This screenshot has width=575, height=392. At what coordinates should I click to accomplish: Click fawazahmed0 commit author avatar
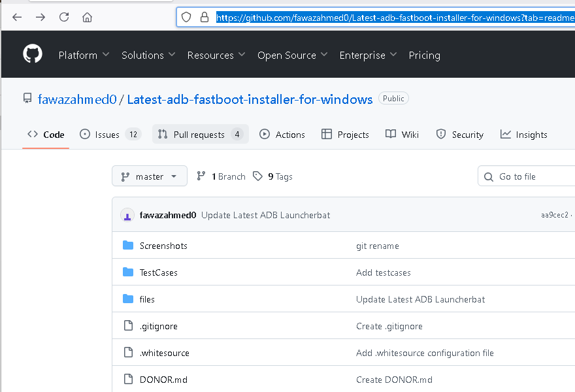127,216
